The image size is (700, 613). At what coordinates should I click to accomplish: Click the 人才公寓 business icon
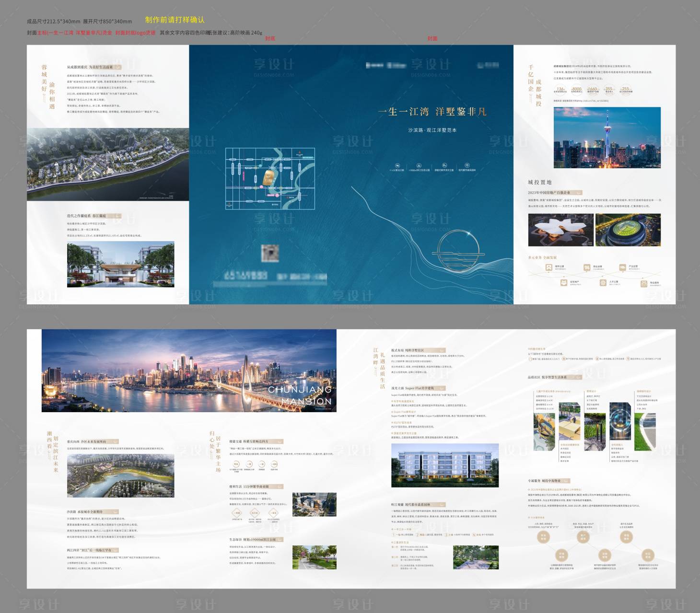coord(603,283)
